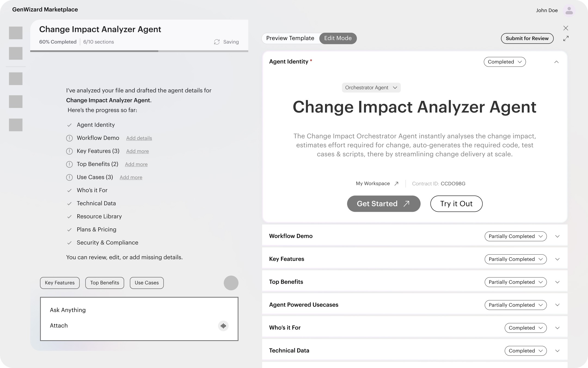Click the My Workspace external link arrow
The height and width of the screenshot is (368, 588).
click(396, 184)
